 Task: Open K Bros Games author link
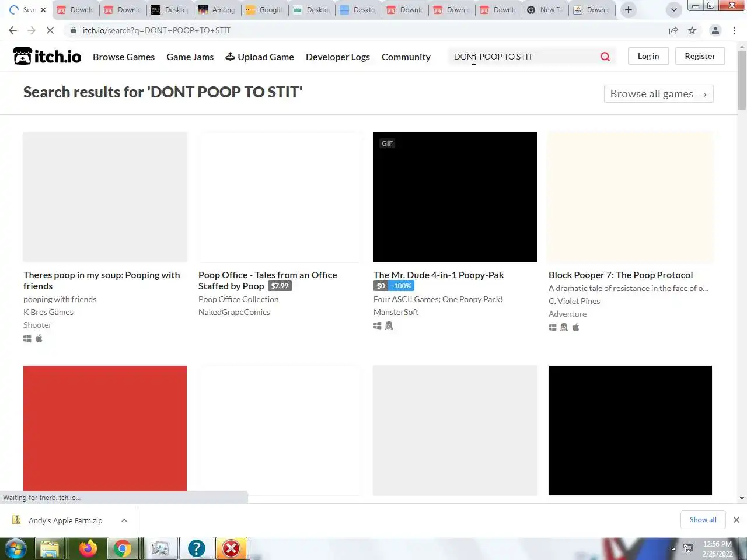click(48, 312)
